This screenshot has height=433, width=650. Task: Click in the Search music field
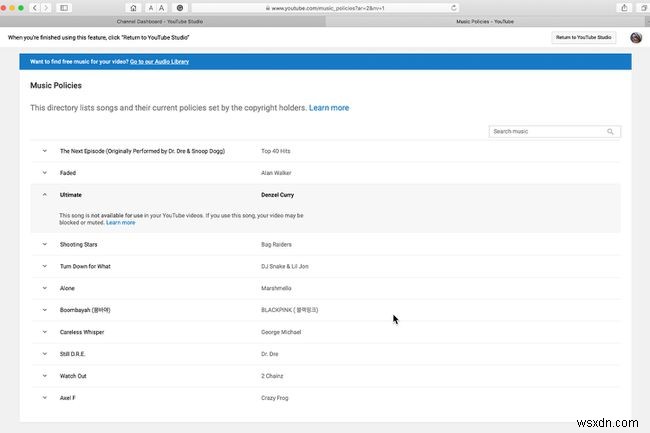point(546,131)
